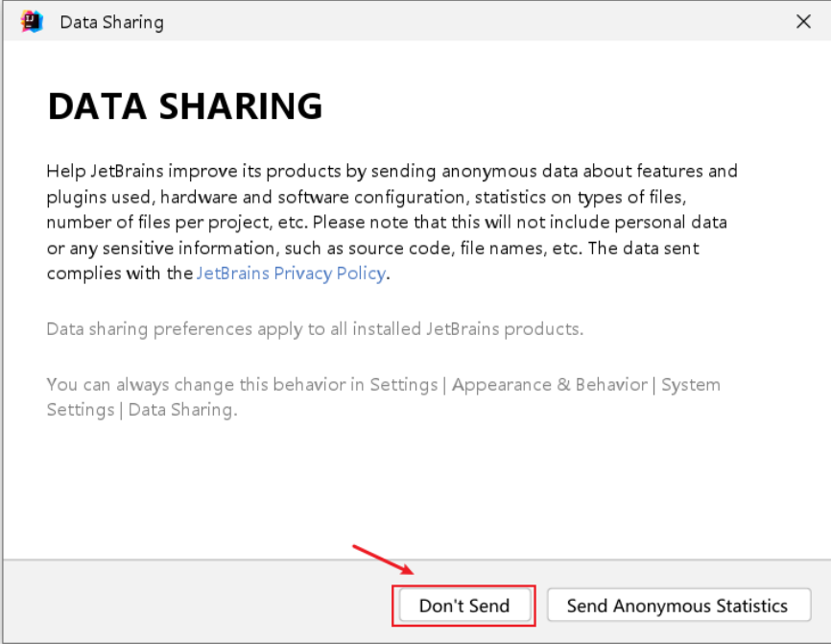Click the bold DATA SHARING heading
Image resolution: width=831 pixels, height=644 pixels.
[x=185, y=107]
